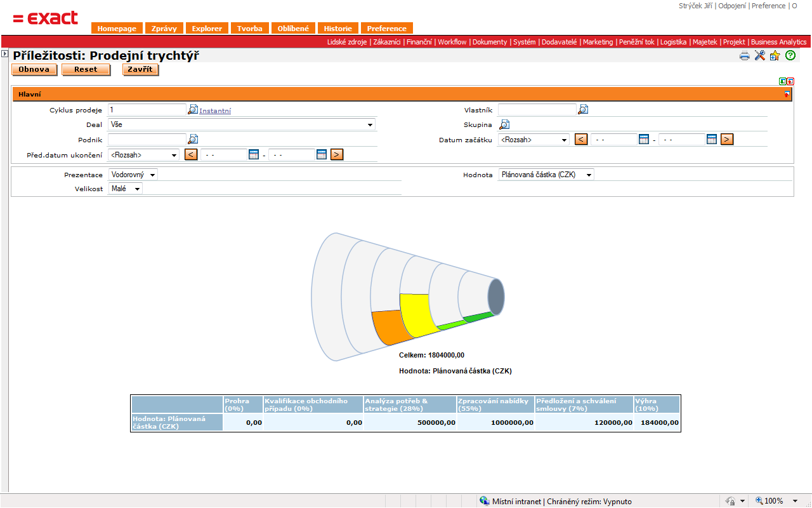The image size is (812, 508).
Task: Open the customize tools wrench icon
Action: (x=760, y=55)
